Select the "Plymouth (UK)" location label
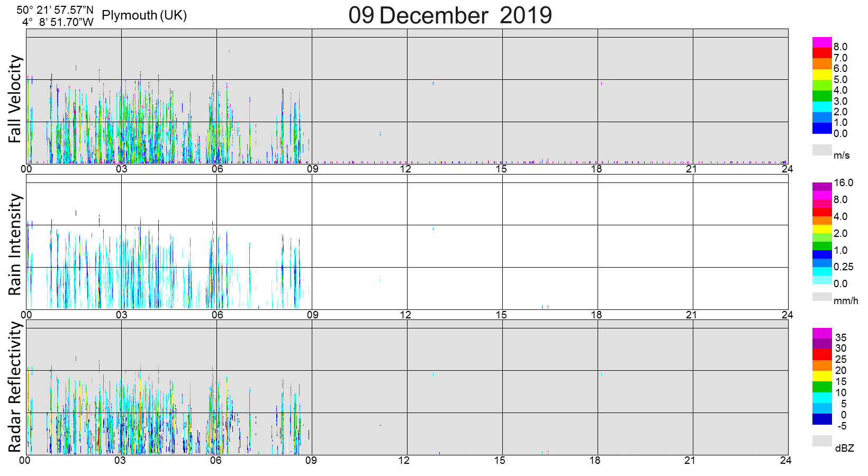This screenshot has height=476, width=868. click(144, 15)
